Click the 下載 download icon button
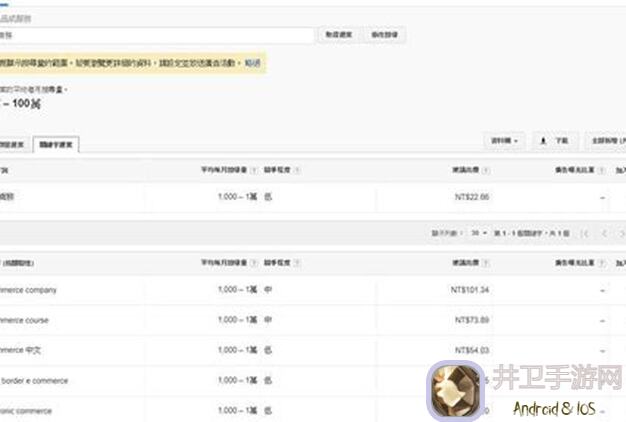The width and height of the screenshot is (626, 422). pos(555,141)
